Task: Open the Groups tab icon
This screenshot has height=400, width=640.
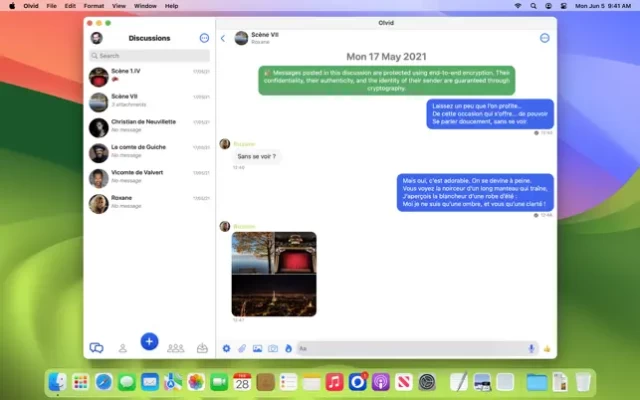Action: 176,347
